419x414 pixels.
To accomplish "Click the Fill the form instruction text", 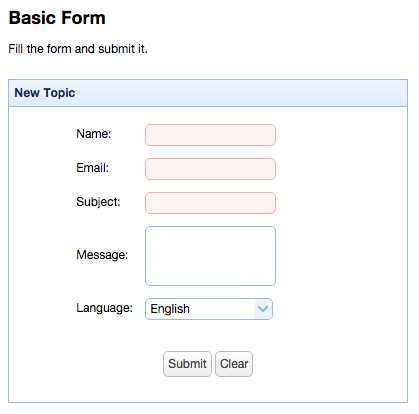I will (x=78, y=49).
